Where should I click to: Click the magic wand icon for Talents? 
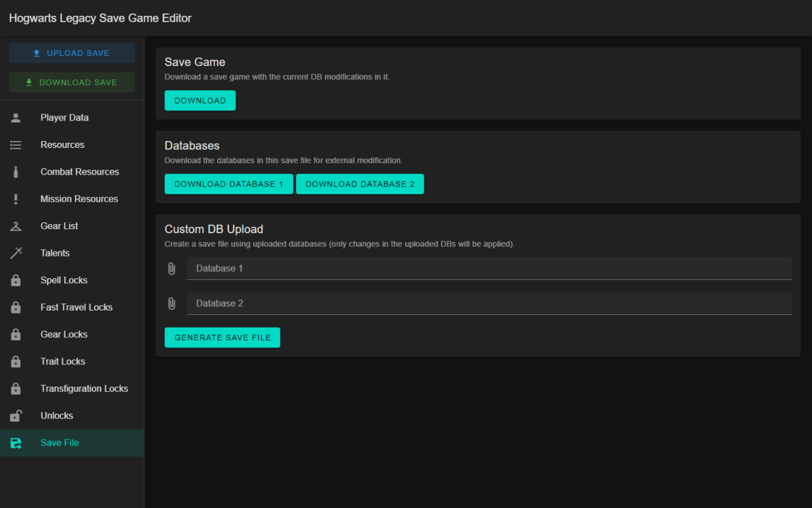click(x=16, y=253)
